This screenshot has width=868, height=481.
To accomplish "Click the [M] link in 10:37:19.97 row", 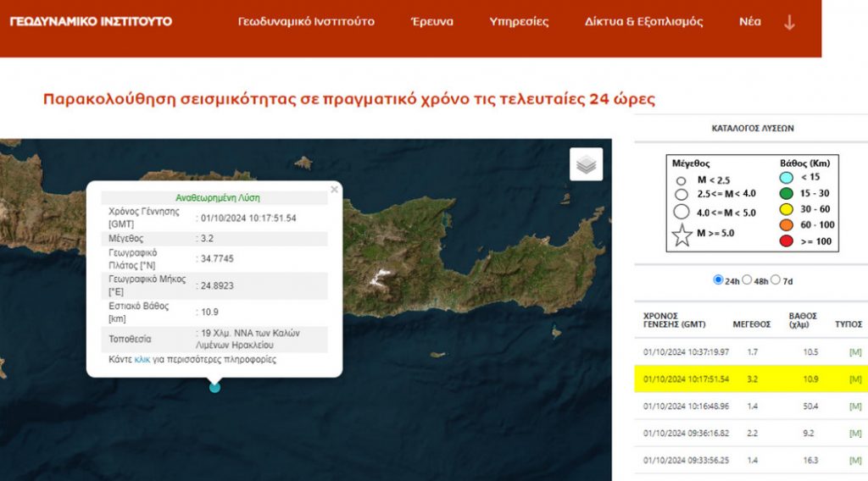I will coord(854,351).
